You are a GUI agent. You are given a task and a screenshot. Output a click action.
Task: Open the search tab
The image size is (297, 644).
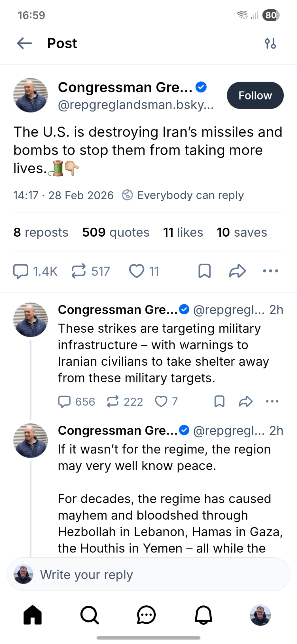(x=89, y=615)
